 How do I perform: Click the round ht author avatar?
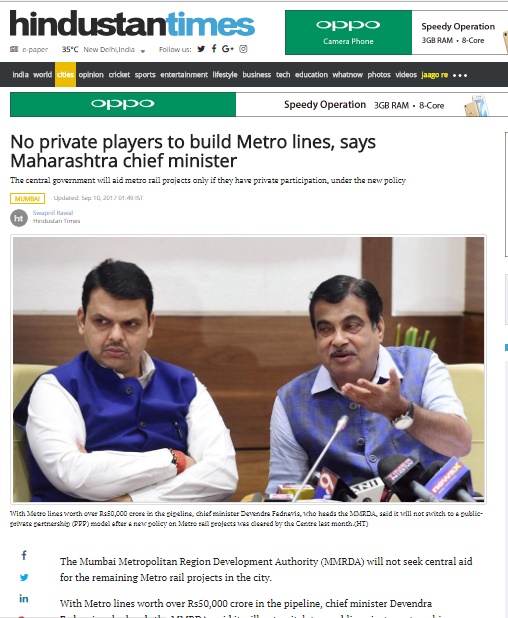pos(19,218)
